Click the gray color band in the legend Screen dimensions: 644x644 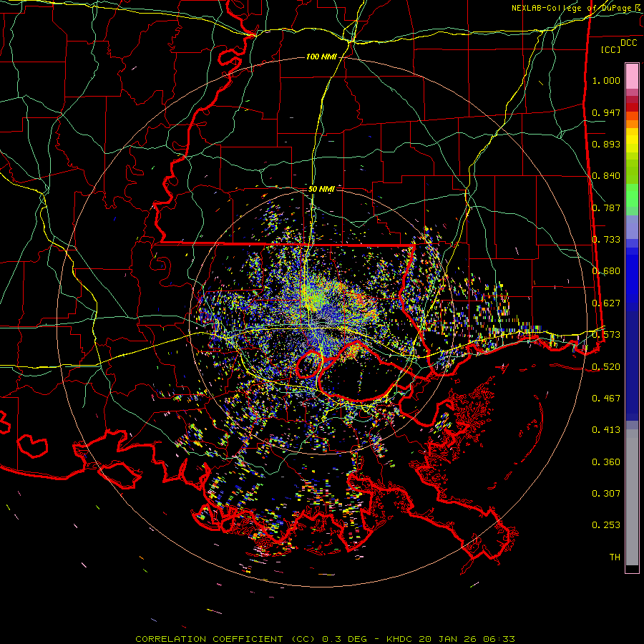coord(632,497)
